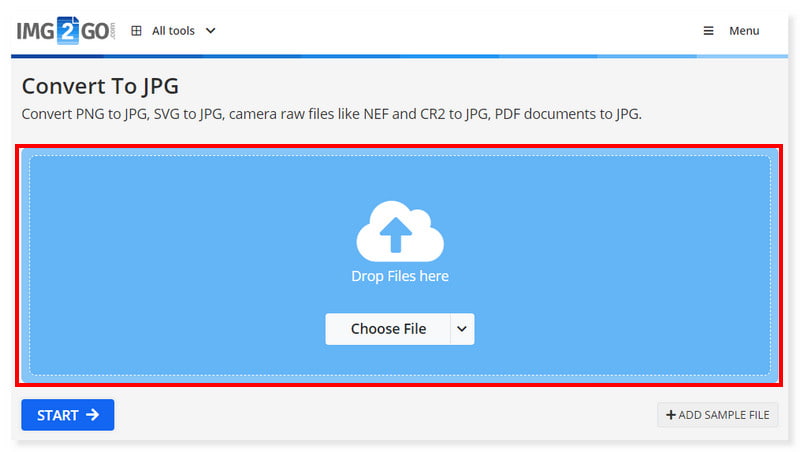Click the "Drop Files here" text

coord(400,276)
